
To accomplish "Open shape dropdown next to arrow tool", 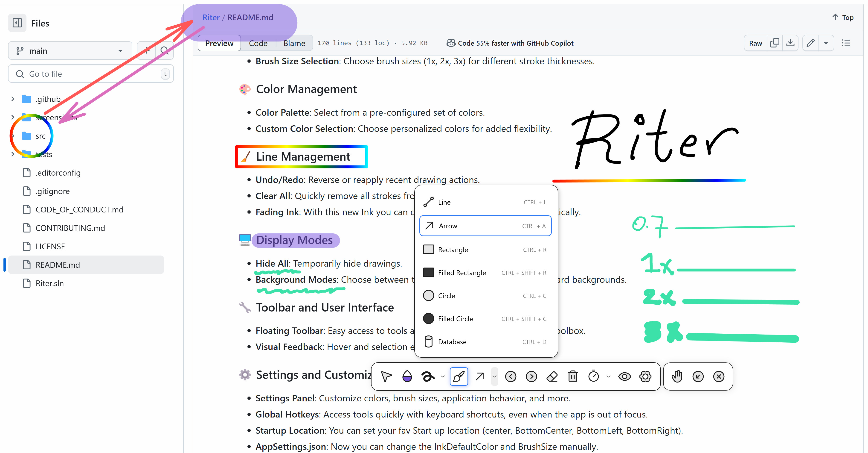I will [494, 377].
